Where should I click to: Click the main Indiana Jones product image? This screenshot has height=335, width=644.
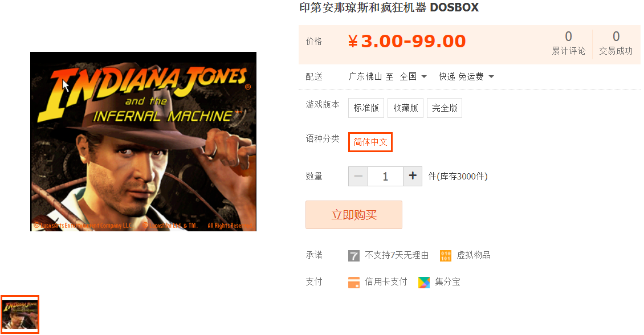tap(144, 142)
